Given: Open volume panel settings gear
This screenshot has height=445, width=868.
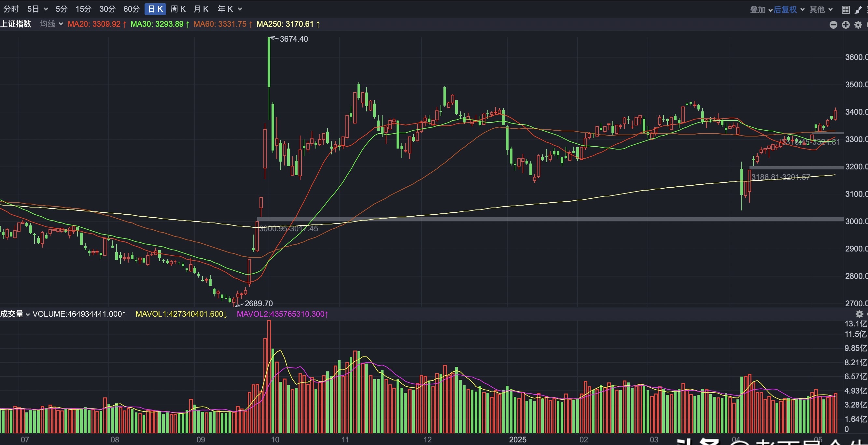Looking at the screenshot, I should coord(859,314).
